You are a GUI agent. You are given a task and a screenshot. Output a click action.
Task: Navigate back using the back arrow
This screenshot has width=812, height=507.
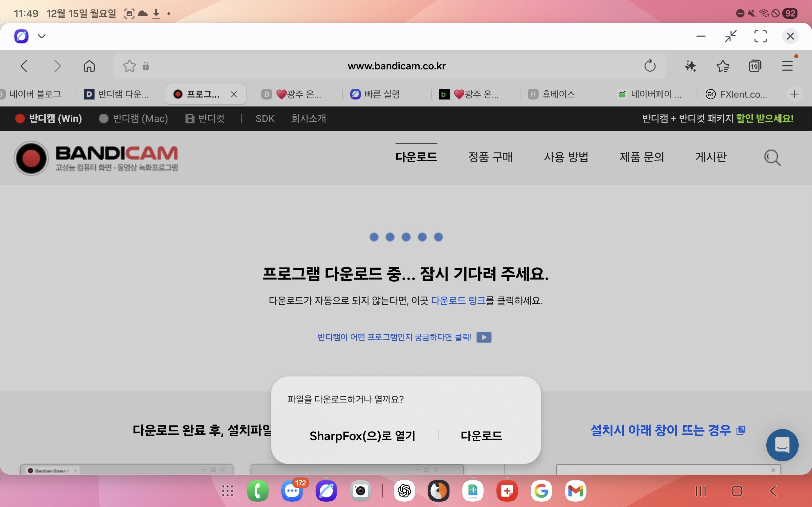[x=24, y=66]
